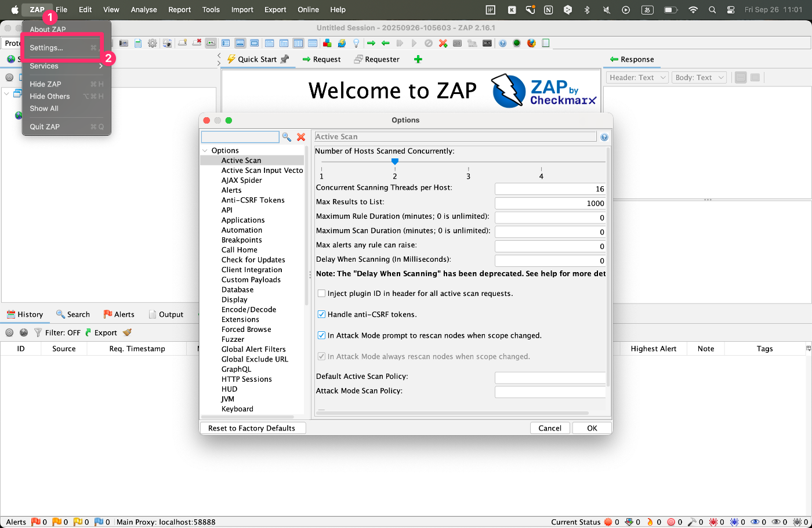Screen dimensions: 812x528
Task: Click the light bulb toolbar icon
Action: click(356, 43)
